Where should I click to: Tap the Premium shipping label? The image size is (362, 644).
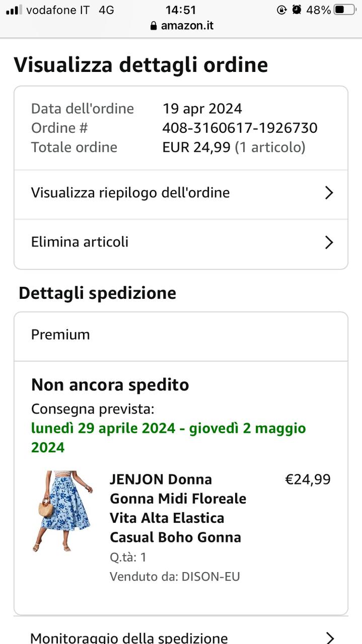pyautogui.click(x=60, y=335)
